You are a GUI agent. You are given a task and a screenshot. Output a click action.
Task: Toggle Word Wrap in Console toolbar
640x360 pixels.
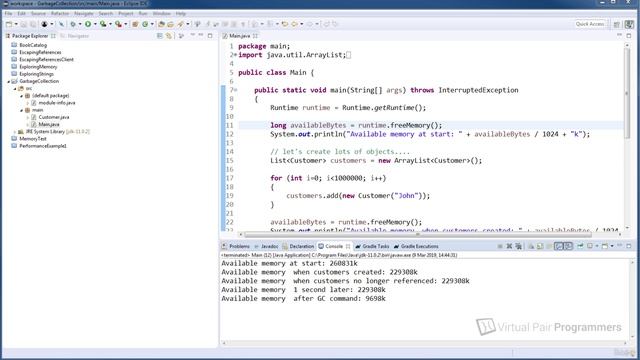[x=549, y=246]
